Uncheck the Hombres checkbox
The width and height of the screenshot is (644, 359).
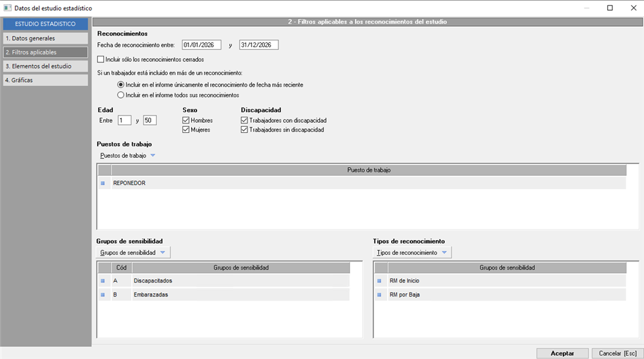pos(186,120)
